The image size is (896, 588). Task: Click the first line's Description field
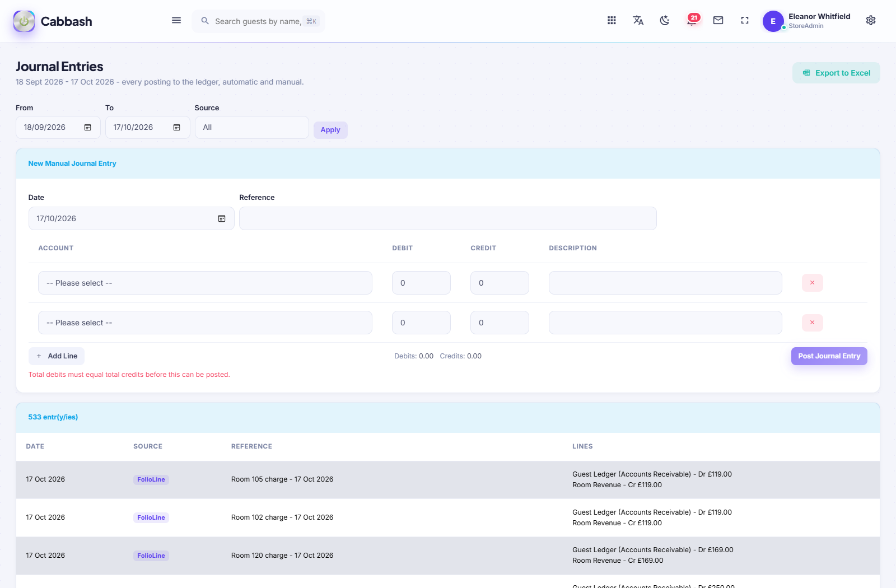pyautogui.click(x=665, y=283)
